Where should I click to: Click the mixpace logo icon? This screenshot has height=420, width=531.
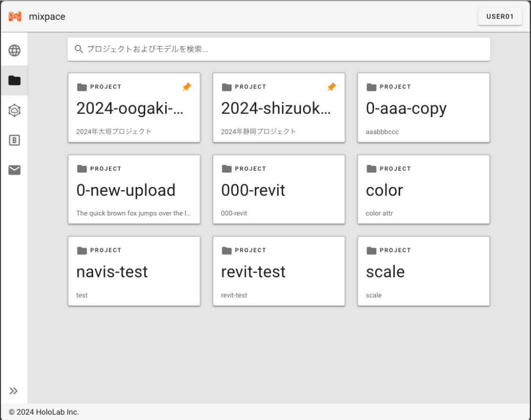pyautogui.click(x=15, y=17)
